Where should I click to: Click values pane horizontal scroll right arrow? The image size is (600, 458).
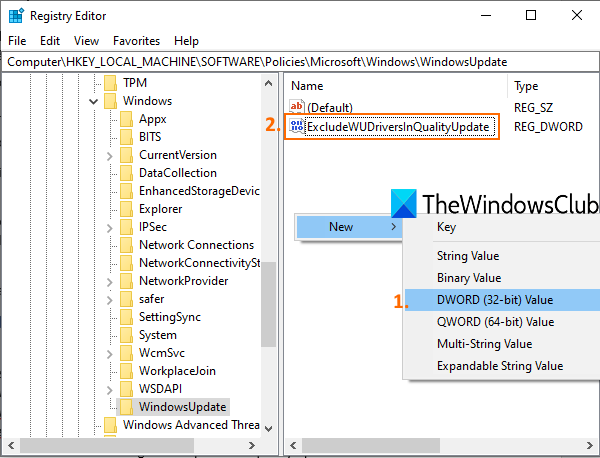click(x=590, y=445)
